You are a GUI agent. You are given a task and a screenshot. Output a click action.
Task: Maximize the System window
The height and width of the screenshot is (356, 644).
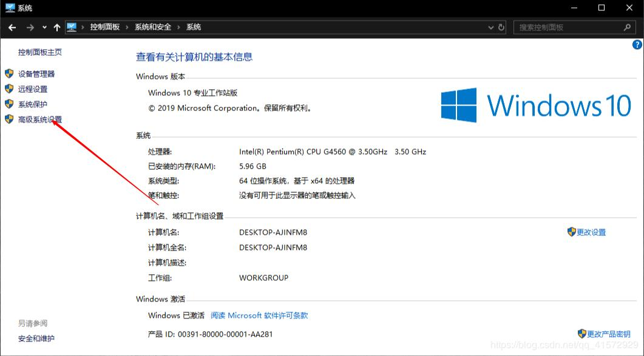point(602,8)
